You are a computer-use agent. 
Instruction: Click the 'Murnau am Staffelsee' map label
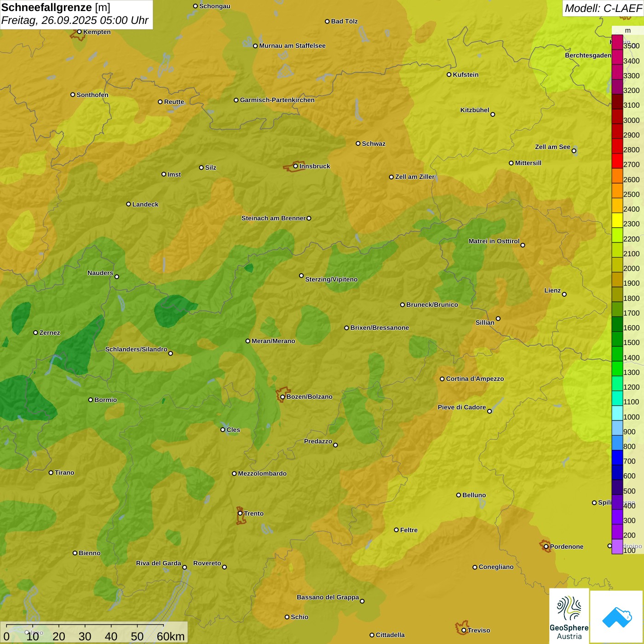pyautogui.click(x=293, y=46)
